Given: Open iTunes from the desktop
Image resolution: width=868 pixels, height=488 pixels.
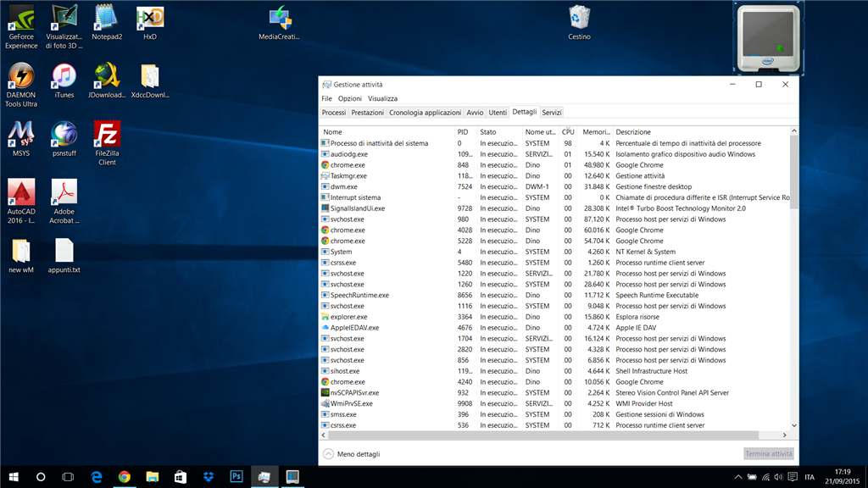Looking at the screenshot, I should (64, 80).
